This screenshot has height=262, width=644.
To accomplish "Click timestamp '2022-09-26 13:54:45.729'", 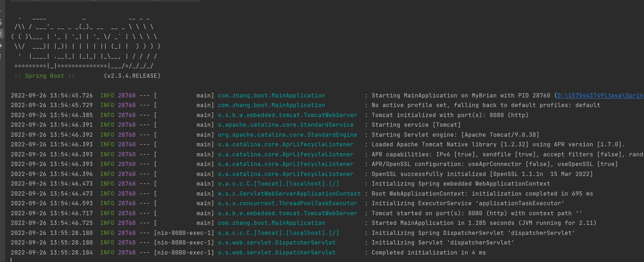I will 52,105.
